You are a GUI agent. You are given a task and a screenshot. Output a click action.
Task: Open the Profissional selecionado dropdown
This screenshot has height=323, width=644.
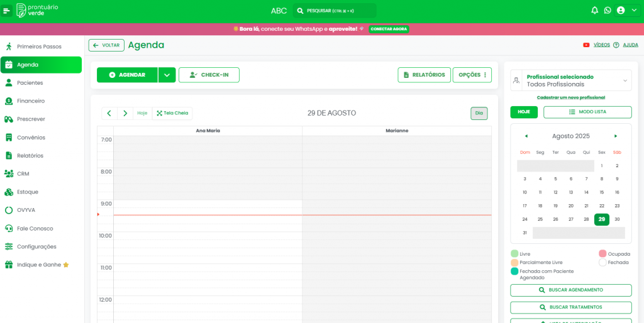pyautogui.click(x=571, y=80)
